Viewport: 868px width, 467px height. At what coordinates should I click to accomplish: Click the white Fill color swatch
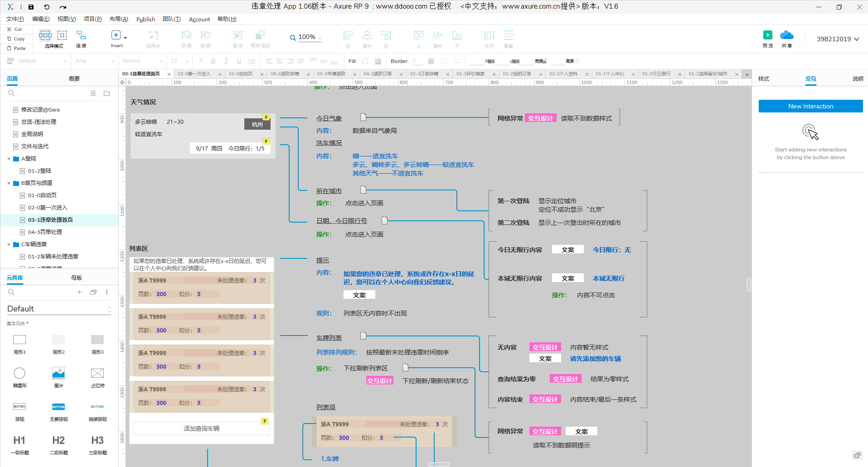(365, 61)
